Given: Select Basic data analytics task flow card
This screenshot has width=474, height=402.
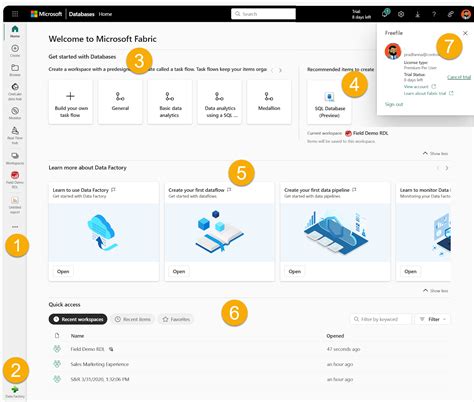Looking at the screenshot, I should (x=170, y=102).
